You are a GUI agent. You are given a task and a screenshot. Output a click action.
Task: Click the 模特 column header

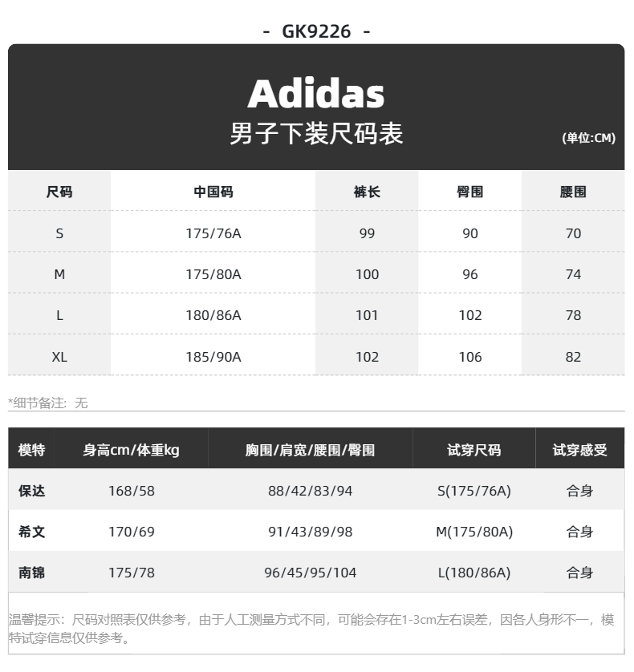(x=32, y=450)
